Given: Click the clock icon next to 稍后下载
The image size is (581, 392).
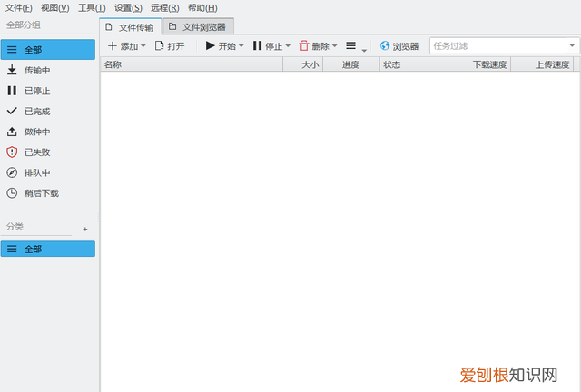Looking at the screenshot, I should pos(12,192).
